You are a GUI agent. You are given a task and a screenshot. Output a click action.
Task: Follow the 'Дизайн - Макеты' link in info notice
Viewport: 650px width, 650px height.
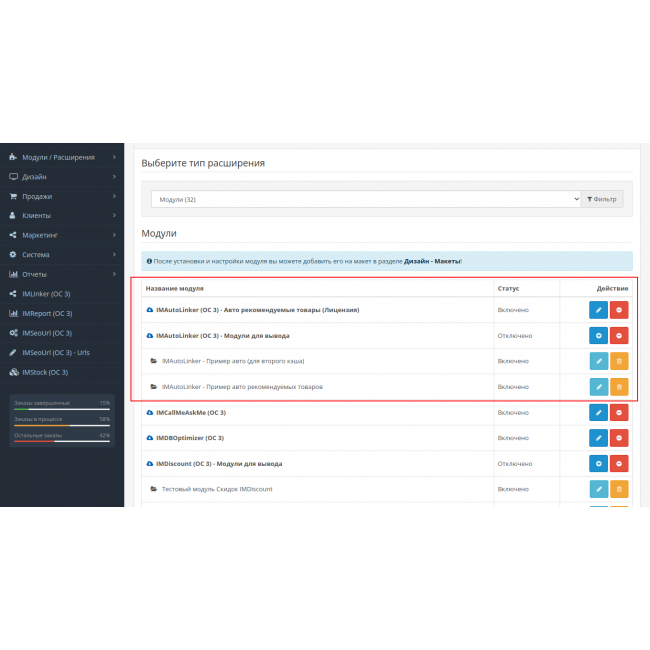coord(434,261)
